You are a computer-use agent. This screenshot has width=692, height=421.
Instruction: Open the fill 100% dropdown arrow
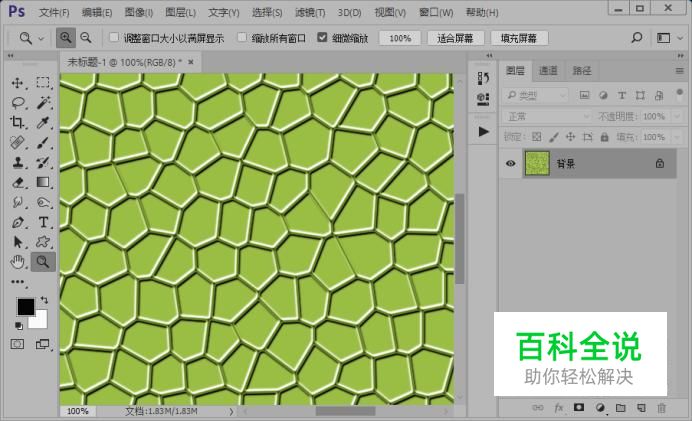(x=677, y=137)
